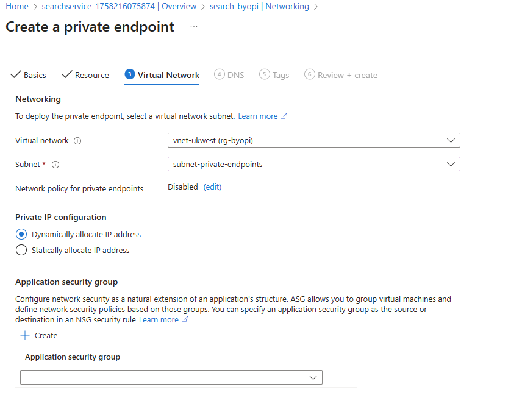Open the Application security group dropdown
This screenshot has height=420, width=522.
[171, 378]
